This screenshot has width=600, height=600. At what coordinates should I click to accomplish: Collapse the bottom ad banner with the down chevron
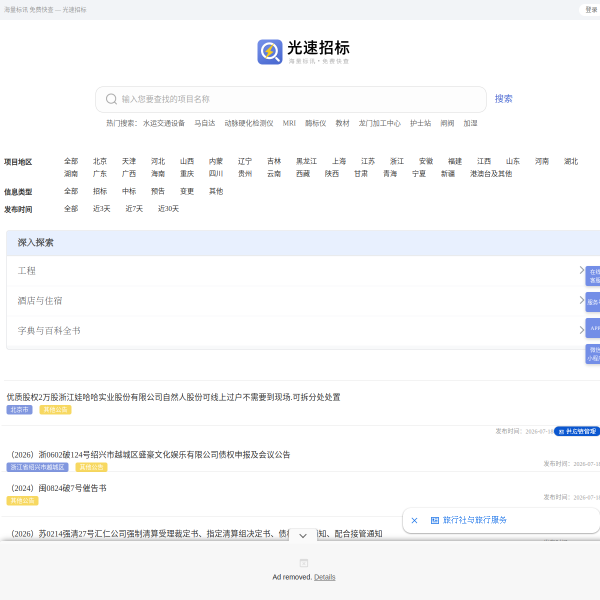pos(303,536)
